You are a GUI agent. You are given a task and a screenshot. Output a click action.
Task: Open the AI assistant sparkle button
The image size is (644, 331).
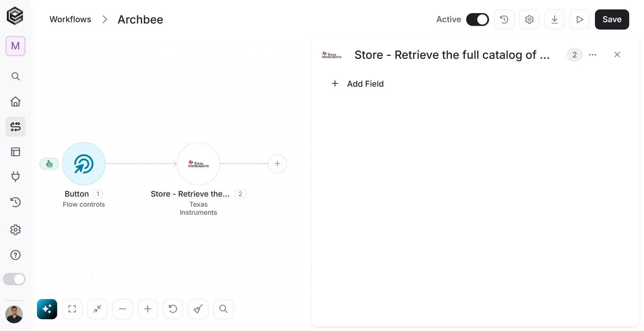[47, 309]
